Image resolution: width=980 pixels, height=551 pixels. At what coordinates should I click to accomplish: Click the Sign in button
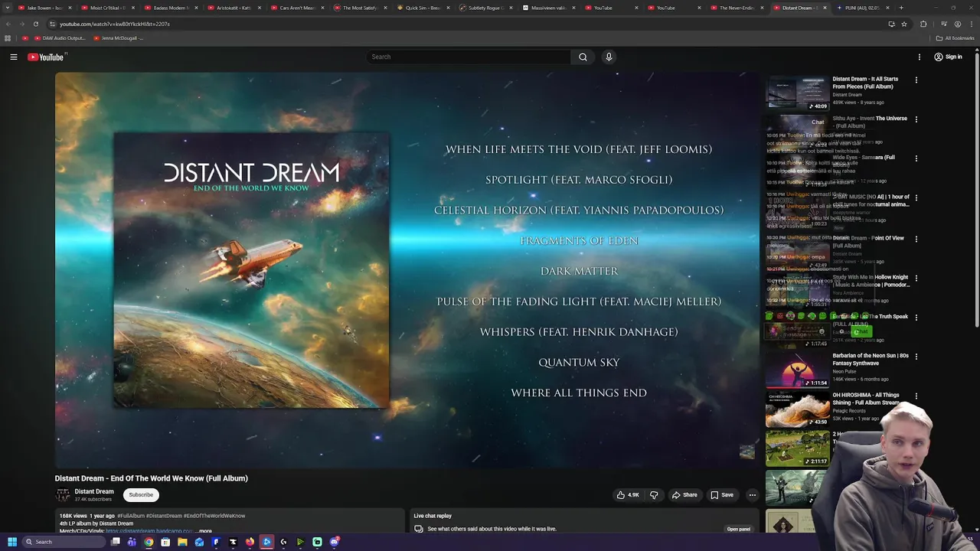pos(948,57)
